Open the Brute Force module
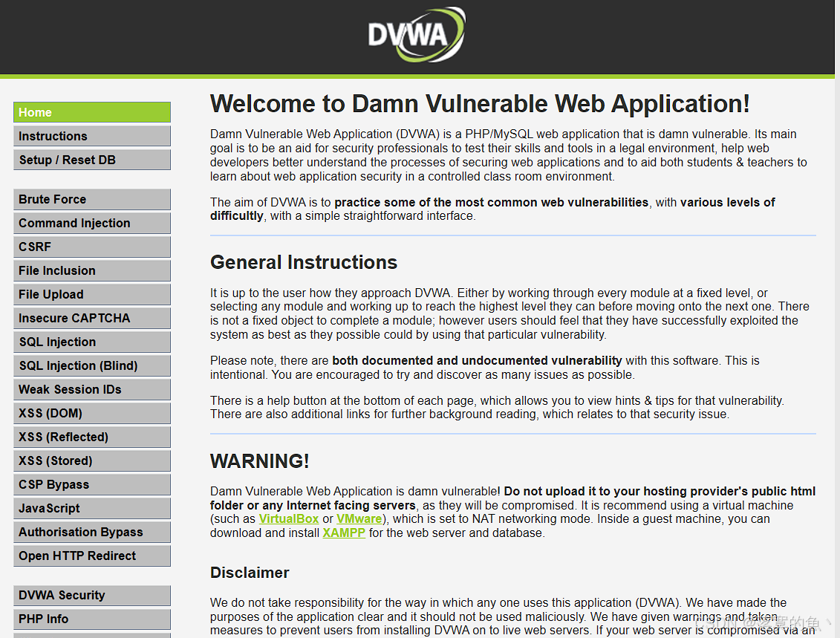The height and width of the screenshot is (638, 840). click(x=92, y=199)
